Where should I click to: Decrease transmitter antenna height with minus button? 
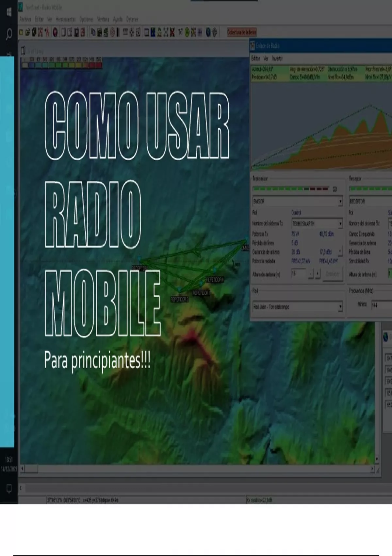pyautogui.click(x=311, y=274)
